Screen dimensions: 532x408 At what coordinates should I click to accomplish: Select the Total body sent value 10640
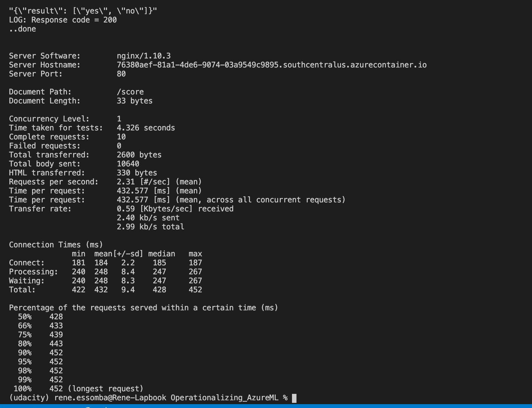pyautogui.click(x=128, y=164)
